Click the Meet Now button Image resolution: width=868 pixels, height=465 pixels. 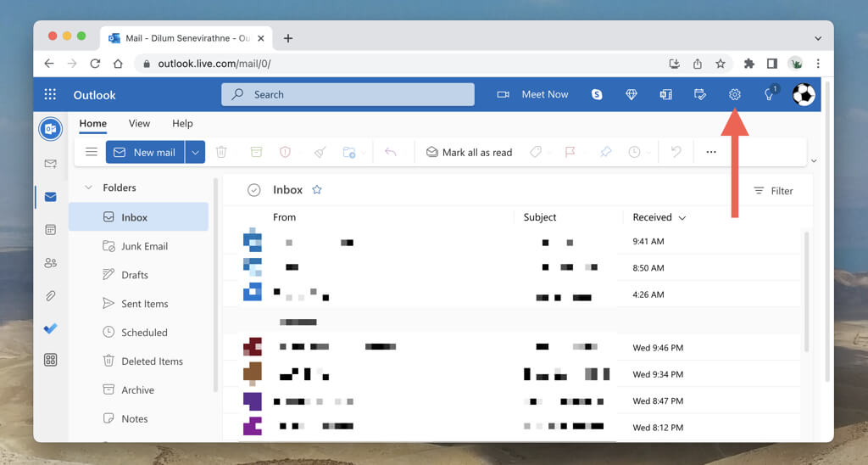(532, 94)
